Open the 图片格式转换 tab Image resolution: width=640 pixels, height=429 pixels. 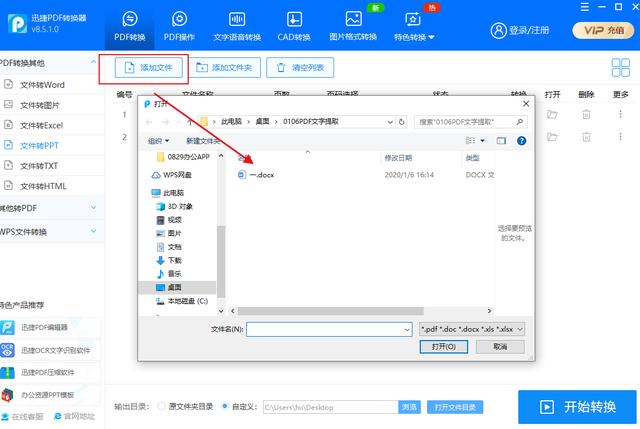pyautogui.click(x=353, y=27)
